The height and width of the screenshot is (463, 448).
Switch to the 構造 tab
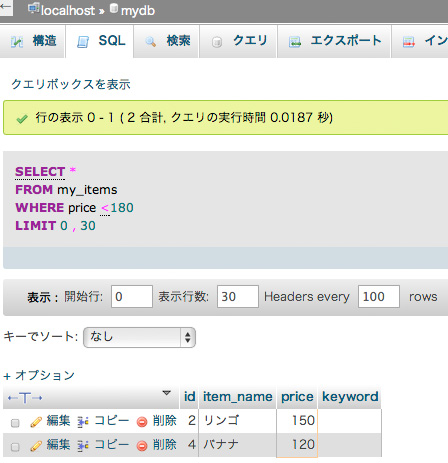coord(32,41)
